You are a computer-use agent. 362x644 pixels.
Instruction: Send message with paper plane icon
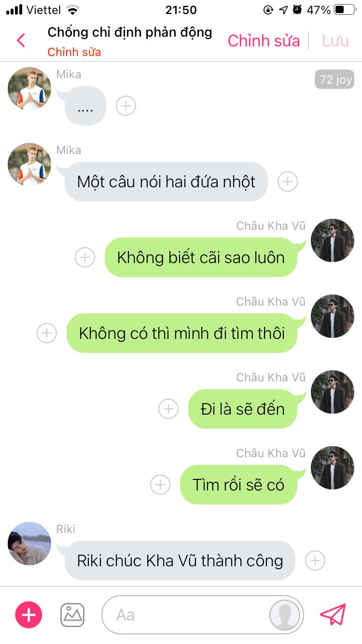tap(333, 615)
